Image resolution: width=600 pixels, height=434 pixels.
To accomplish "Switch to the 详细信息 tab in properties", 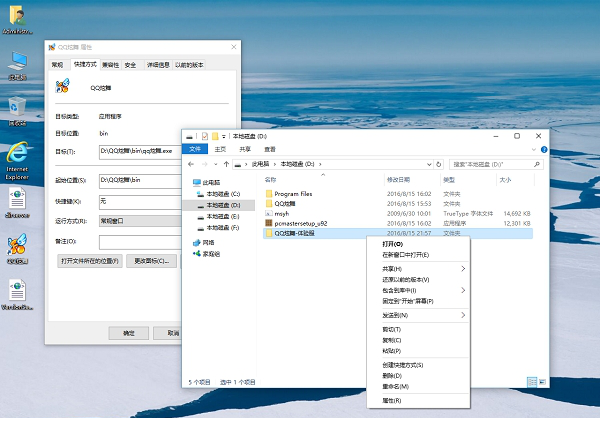I will 158,65.
